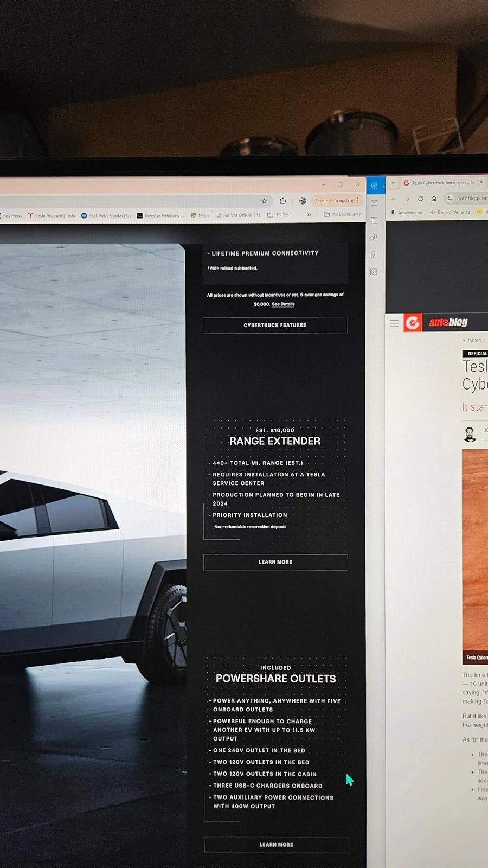Open the Investor Relations bookmark
488x868 pixels.
(161, 216)
